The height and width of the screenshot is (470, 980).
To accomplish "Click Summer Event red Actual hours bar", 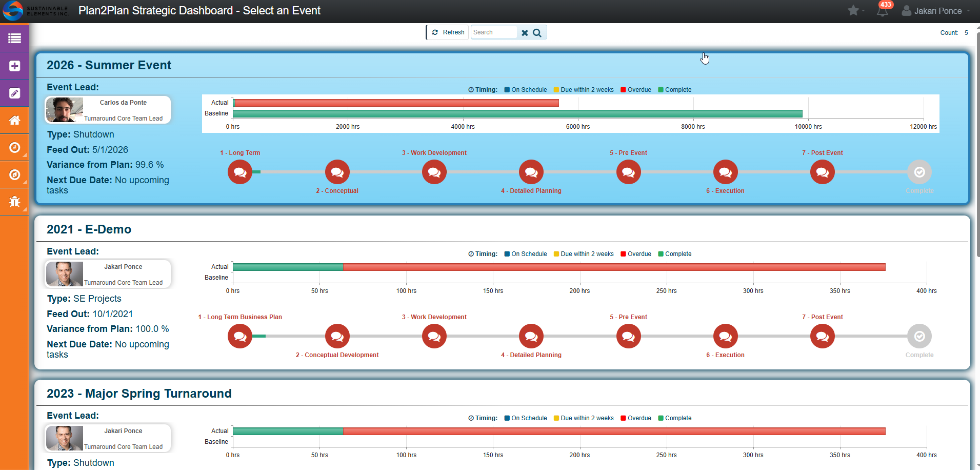I will click(x=396, y=103).
